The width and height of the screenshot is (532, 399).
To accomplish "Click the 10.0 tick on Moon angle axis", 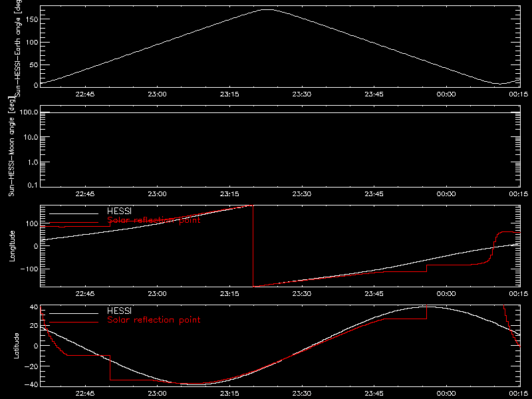I will tap(31, 138).
